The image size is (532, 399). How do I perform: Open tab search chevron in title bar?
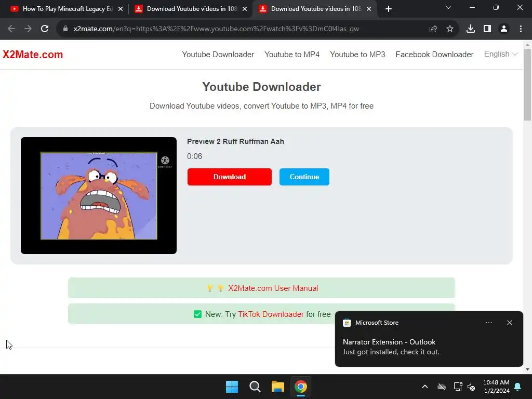coord(448,7)
